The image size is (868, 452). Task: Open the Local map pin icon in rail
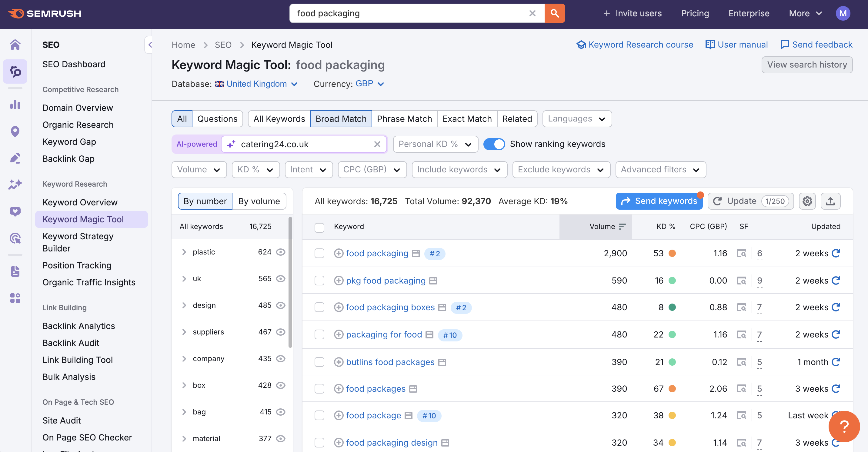tap(15, 131)
